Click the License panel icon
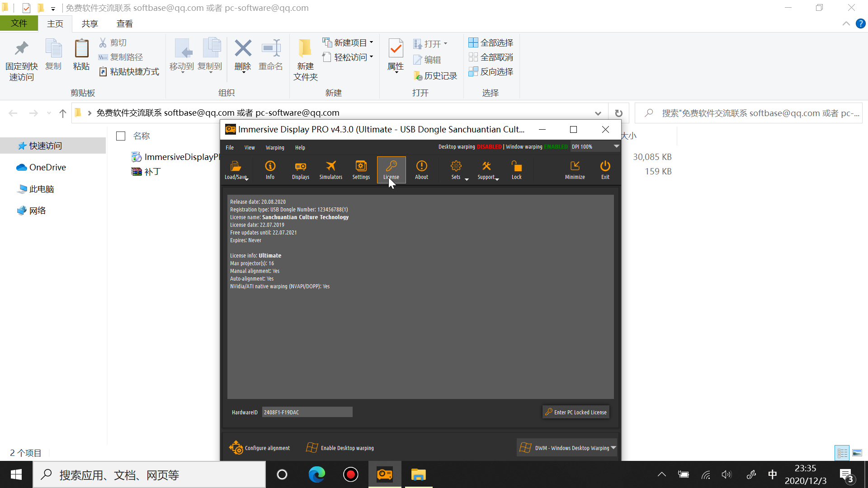 click(x=391, y=169)
